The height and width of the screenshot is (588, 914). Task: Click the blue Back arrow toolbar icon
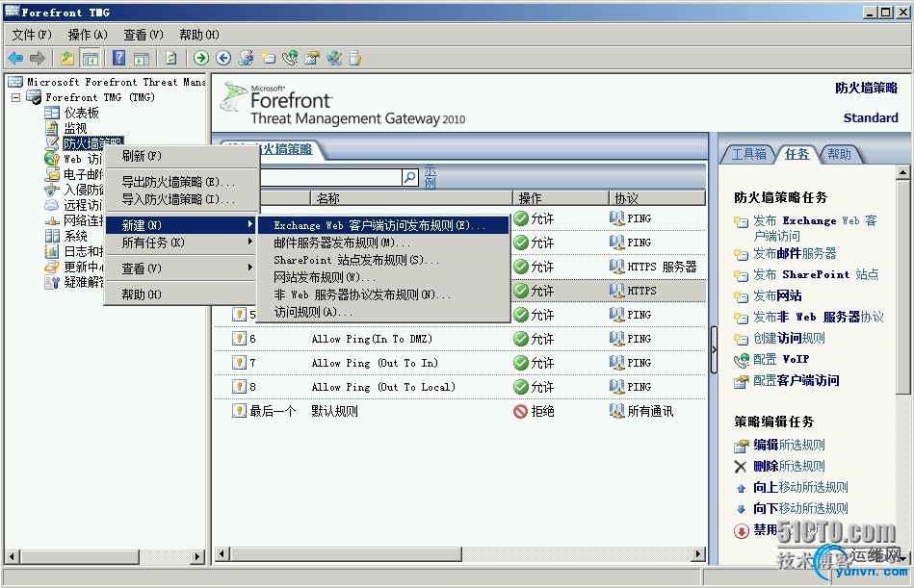tap(15, 58)
